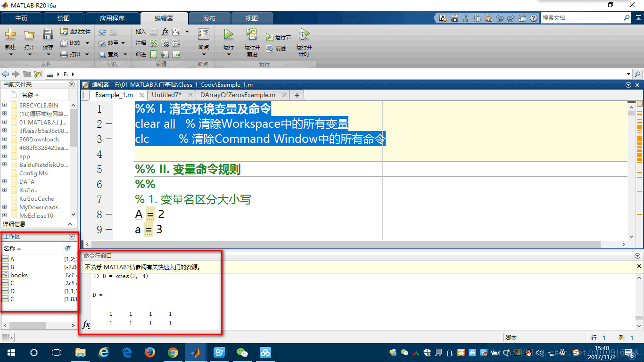This screenshot has width=644, height=362.
Task: Click the command window fx function browser icon
Action: (x=86, y=325)
